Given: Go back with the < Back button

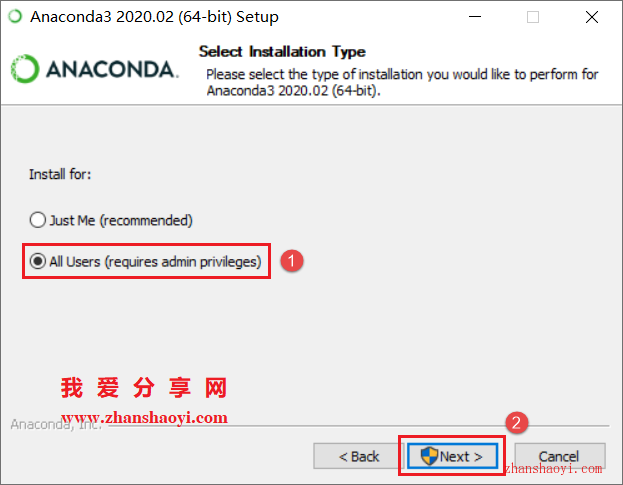Looking at the screenshot, I should pyautogui.click(x=359, y=456).
